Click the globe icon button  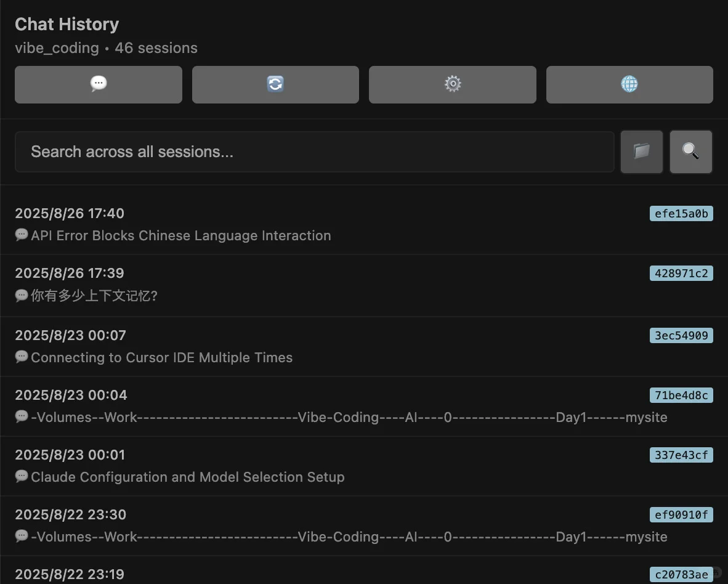pyautogui.click(x=629, y=84)
